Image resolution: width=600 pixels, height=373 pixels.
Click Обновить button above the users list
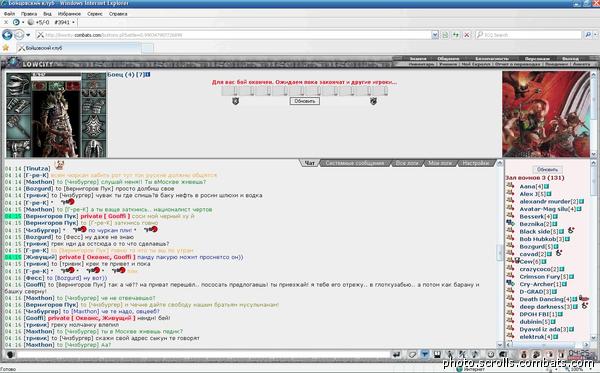[x=547, y=169]
